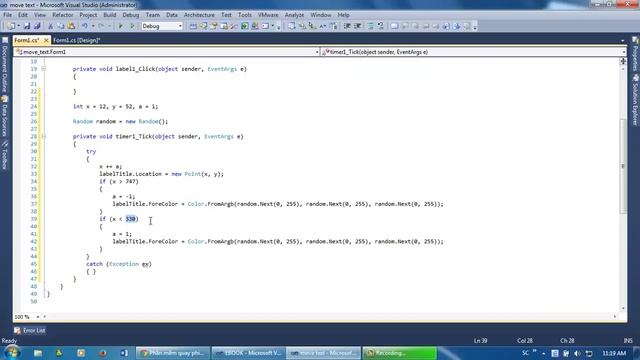Click the New Project toolbar icon

pos(11,26)
